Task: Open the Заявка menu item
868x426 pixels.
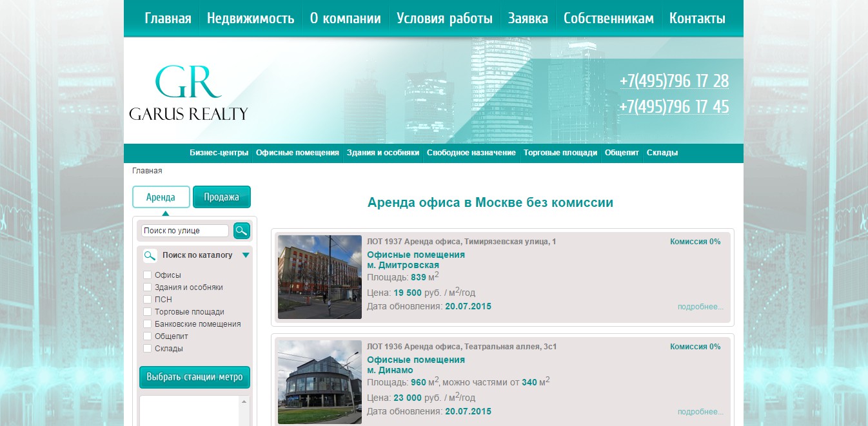Action: point(528,19)
